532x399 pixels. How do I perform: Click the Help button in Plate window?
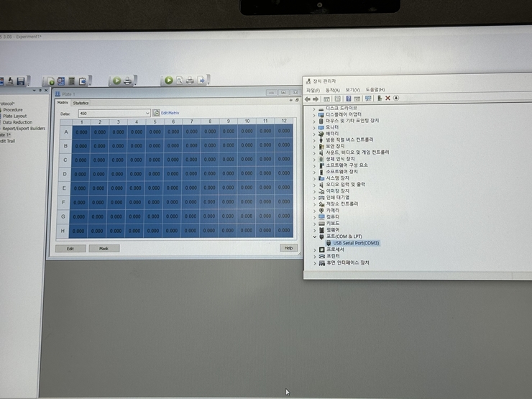click(x=288, y=248)
